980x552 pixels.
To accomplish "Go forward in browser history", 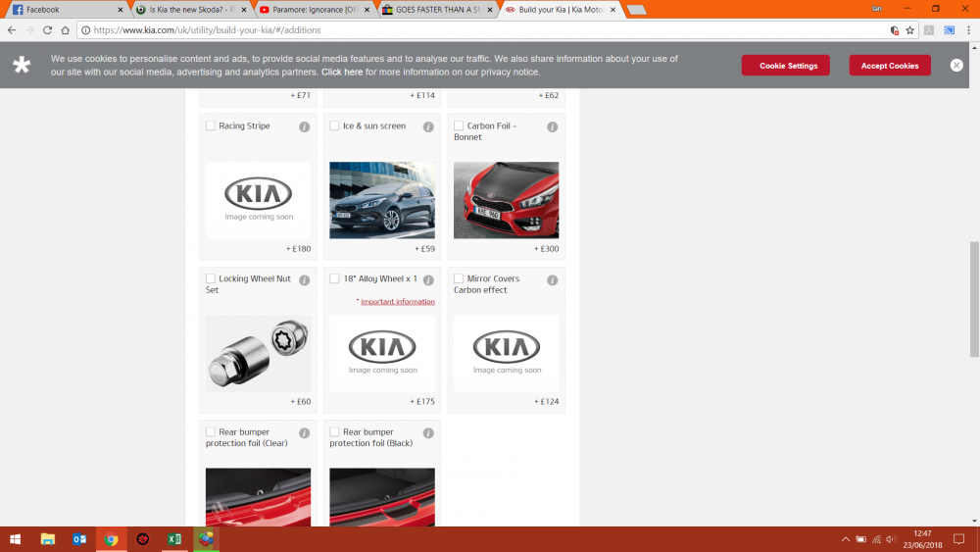I will click(x=29, y=30).
